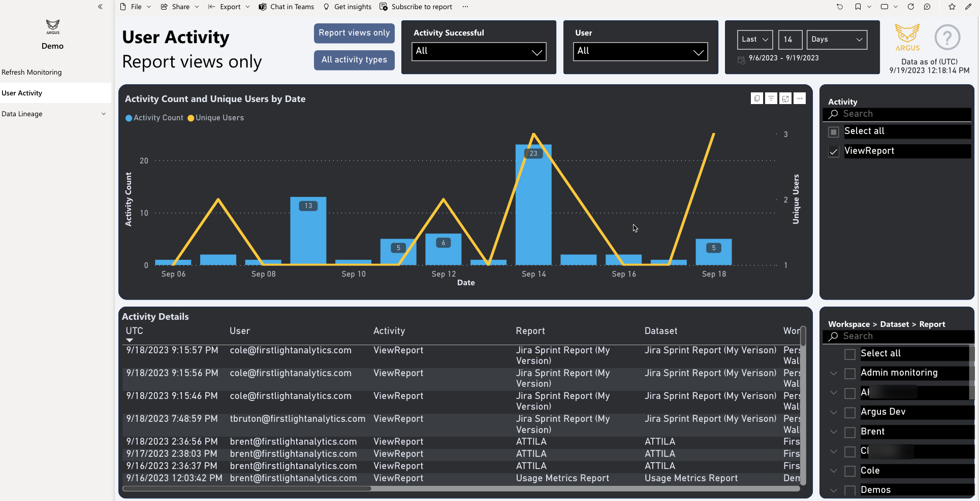This screenshot has width=980, height=501.
Task: Refresh the report visuals
Action: (x=911, y=7)
